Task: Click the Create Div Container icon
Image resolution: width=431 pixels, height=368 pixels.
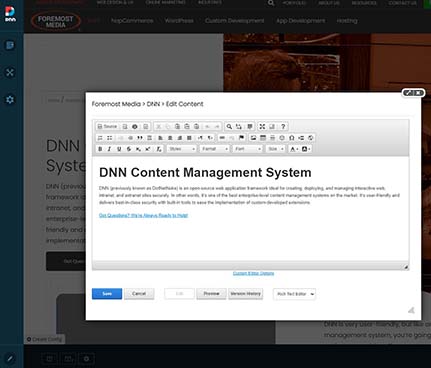Action: click(150, 138)
